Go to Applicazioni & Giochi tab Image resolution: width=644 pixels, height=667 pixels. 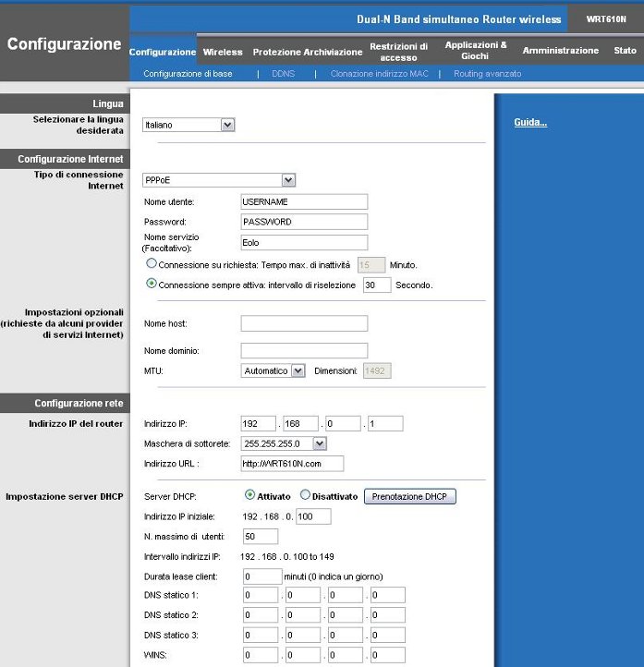pos(476,50)
